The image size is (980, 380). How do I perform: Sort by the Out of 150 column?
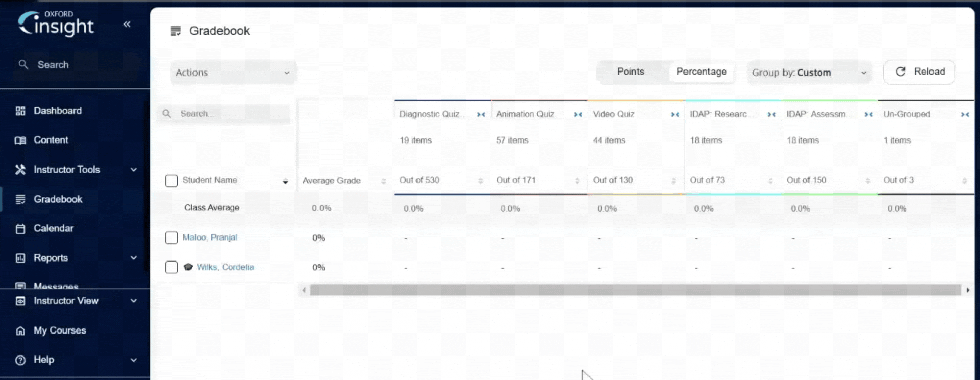[x=867, y=181]
